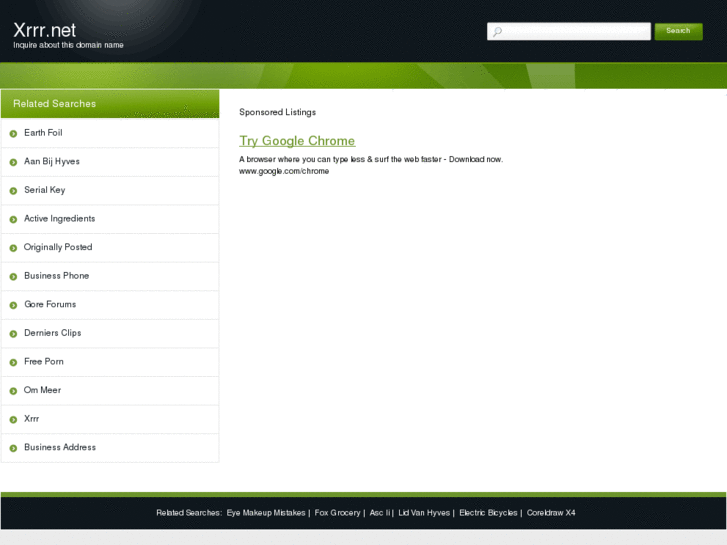This screenshot has width=727, height=545.
Task: Click the magnifier icon in search box
Action: click(497, 32)
